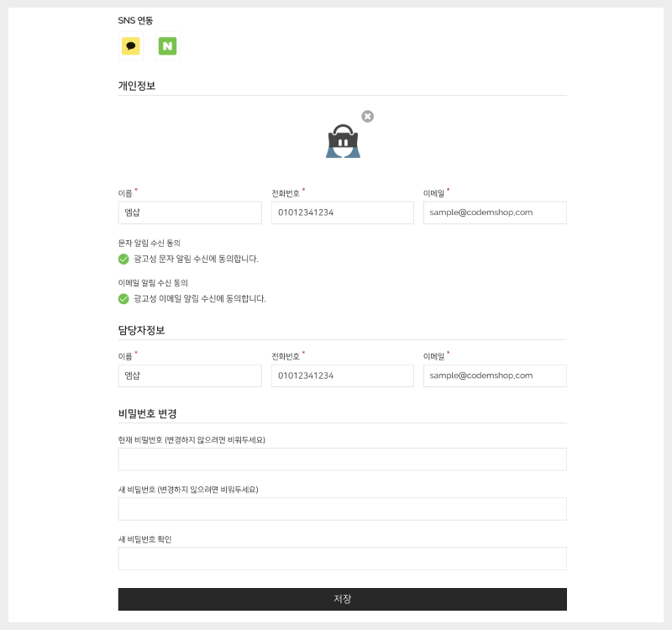Focus the 전화번호 field under 담당자정보
Screen dimensions: 672x630
(x=342, y=375)
